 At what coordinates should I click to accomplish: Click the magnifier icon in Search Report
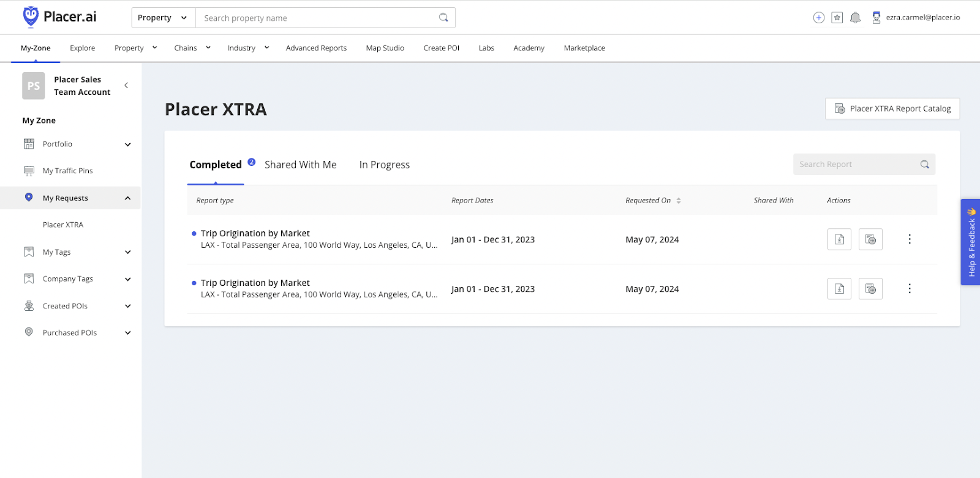(x=925, y=164)
